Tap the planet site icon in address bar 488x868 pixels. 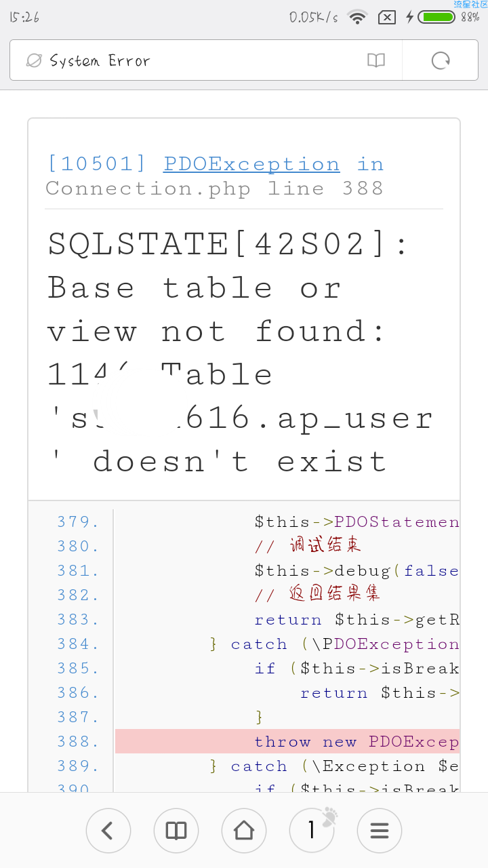pyautogui.click(x=34, y=60)
